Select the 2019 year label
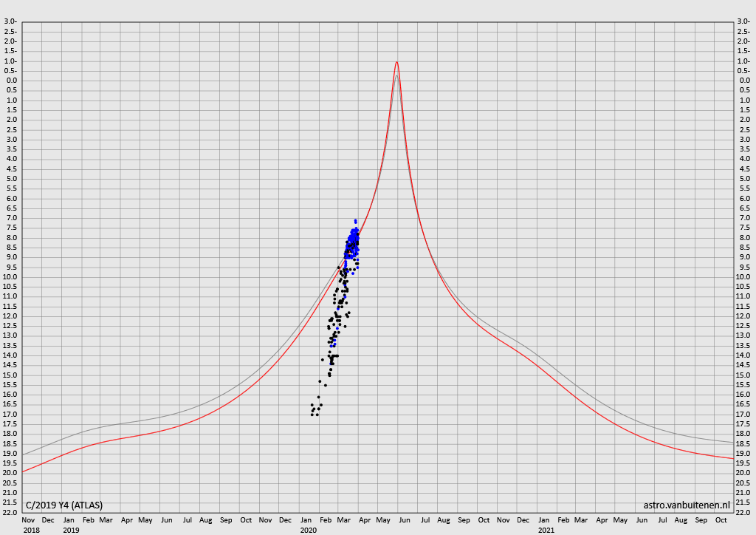The height and width of the screenshot is (535, 756). coord(71,530)
